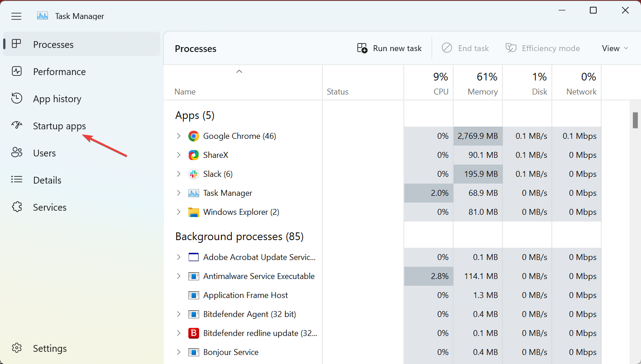Select the Apps (5) group heading

point(195,115)
